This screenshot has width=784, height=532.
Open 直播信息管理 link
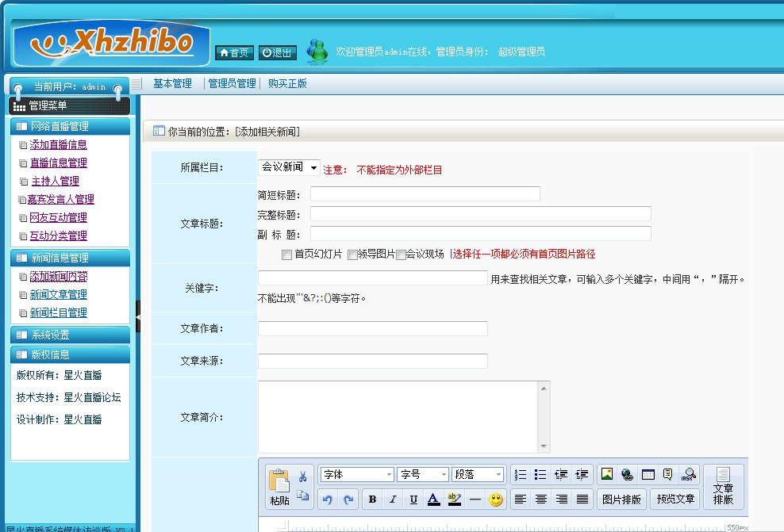tap(59, 163)
